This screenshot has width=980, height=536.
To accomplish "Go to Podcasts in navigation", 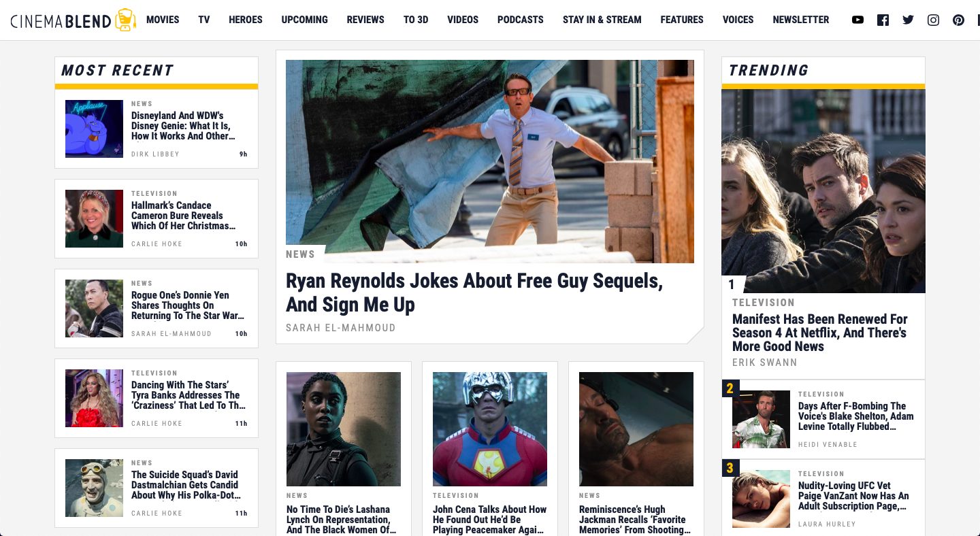I will [x=521, y=20].
